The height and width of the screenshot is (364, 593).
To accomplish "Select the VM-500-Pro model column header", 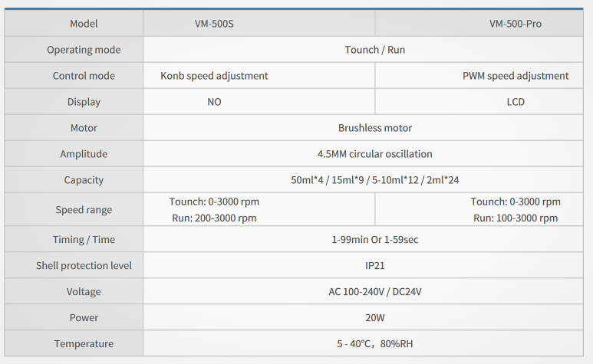I will click(x=516, y=24).
